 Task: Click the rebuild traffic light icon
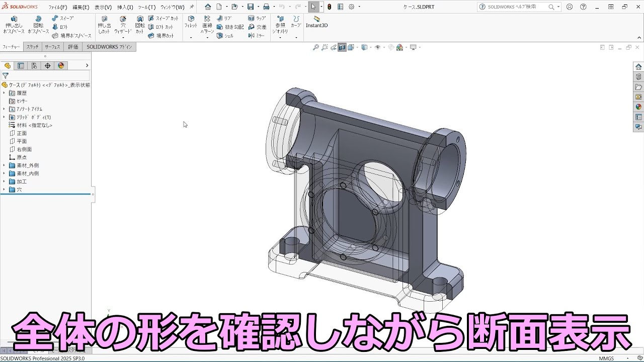(x=329, y=7)
